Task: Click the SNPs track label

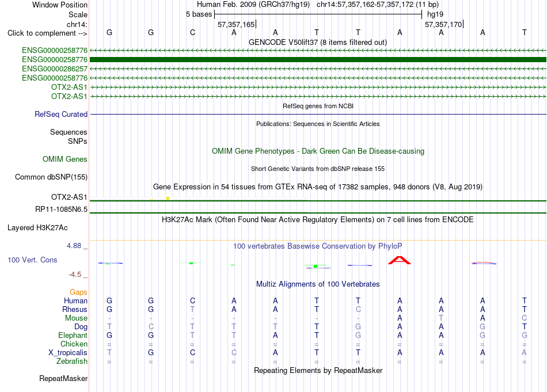Action: click(x=78, y=141)
